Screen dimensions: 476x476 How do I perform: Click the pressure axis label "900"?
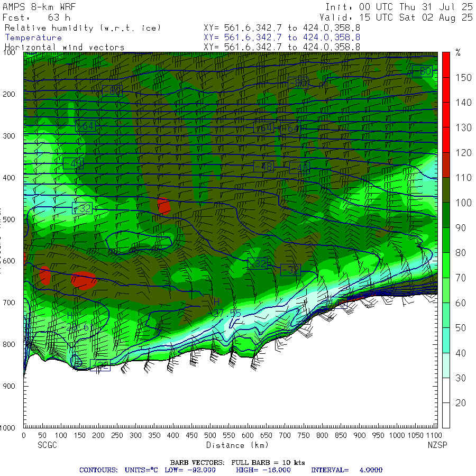(x=9, y=386)
